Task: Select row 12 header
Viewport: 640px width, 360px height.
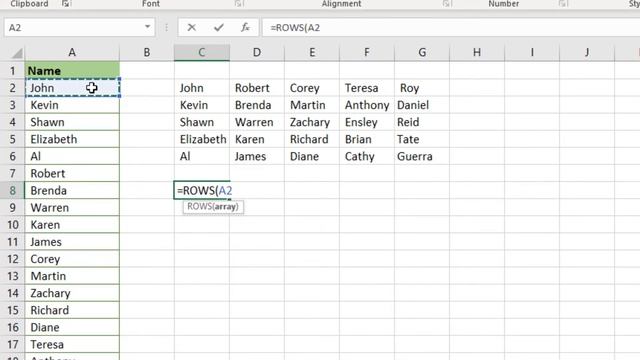Action: pyautogui.click(x=12, y=259)
